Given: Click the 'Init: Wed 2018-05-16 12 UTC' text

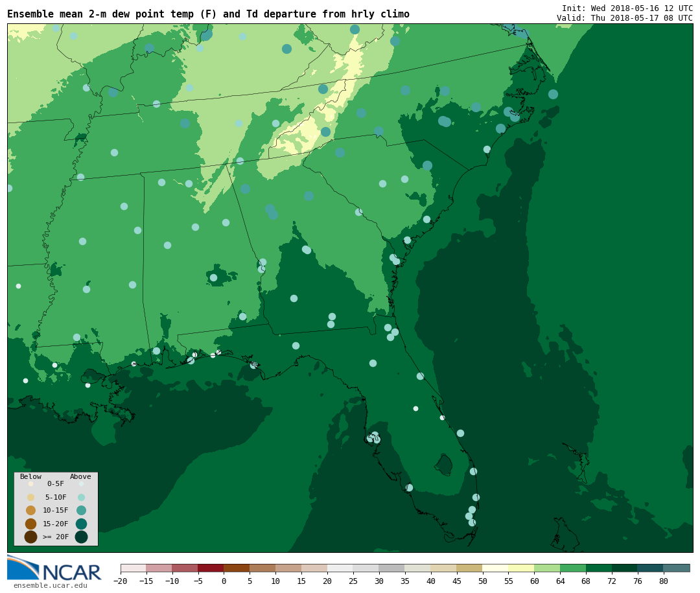Looking at the screenshot, I should point(627,8).
